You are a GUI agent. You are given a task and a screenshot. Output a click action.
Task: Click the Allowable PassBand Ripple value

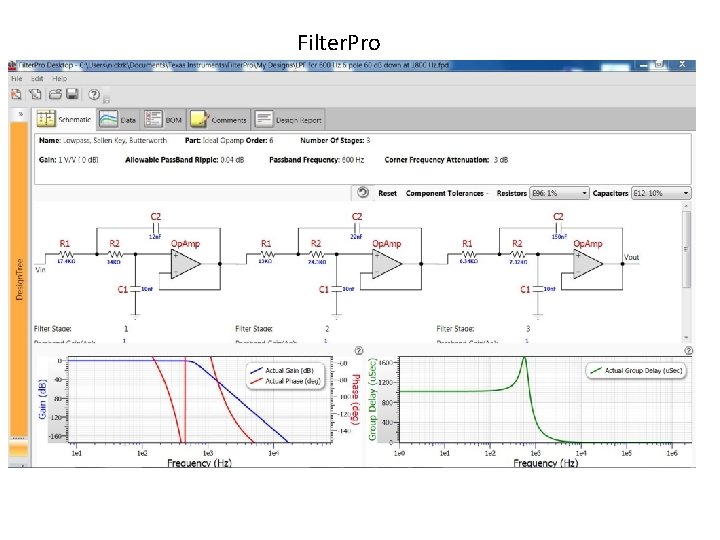click(x=232, y=160)
